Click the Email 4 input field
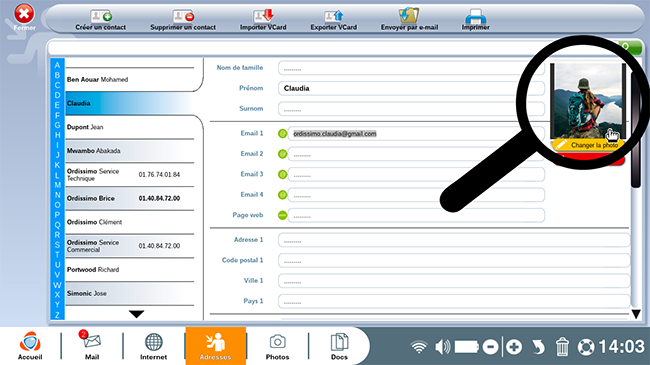Viewport: 650px width, 365px height. point(416,195)
